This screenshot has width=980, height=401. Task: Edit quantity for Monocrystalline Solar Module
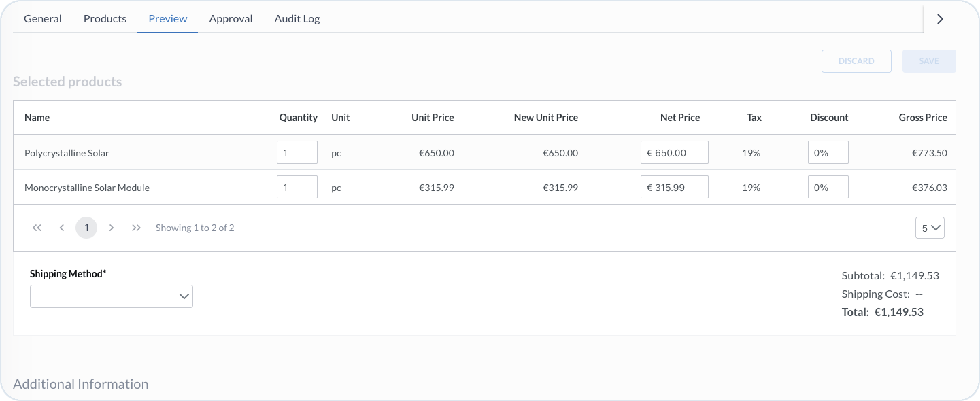coord(297,187)
